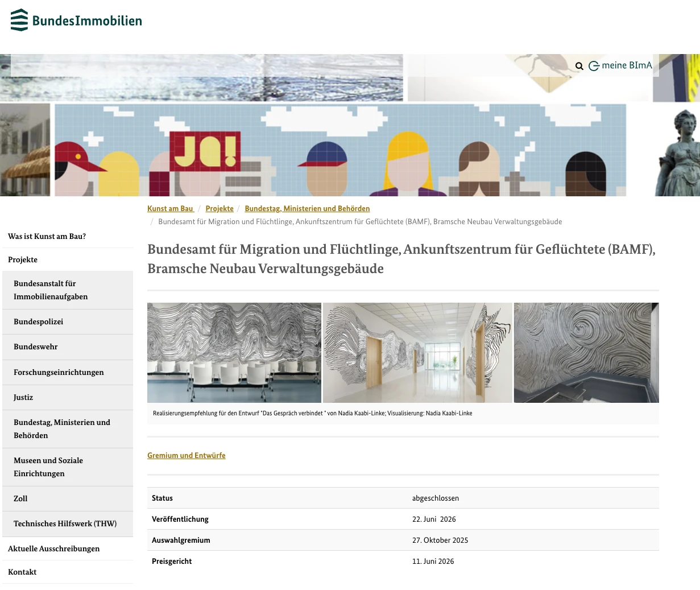Click the current-page breadcrumb text
This screenshot has height=590, width=700.
tap(360, 221)
